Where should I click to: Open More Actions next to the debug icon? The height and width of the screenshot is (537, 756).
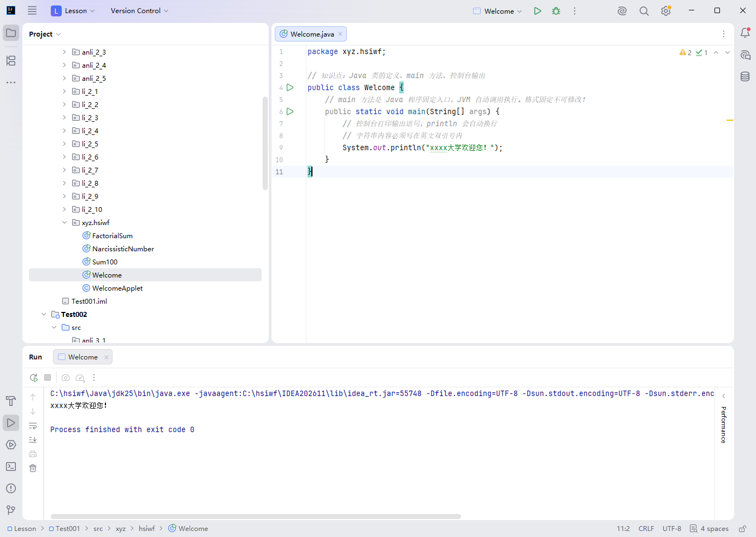(x=575, y=11)
